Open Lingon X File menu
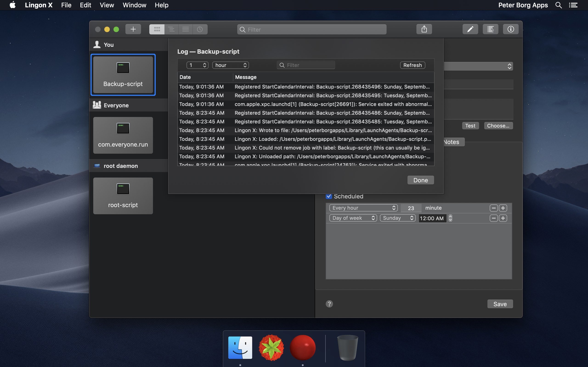 click(66, 5)
